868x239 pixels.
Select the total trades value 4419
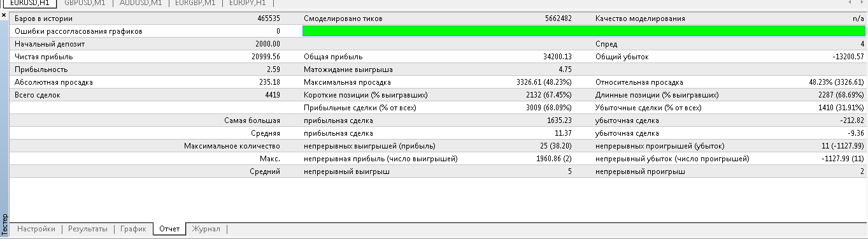coord(272,95)
